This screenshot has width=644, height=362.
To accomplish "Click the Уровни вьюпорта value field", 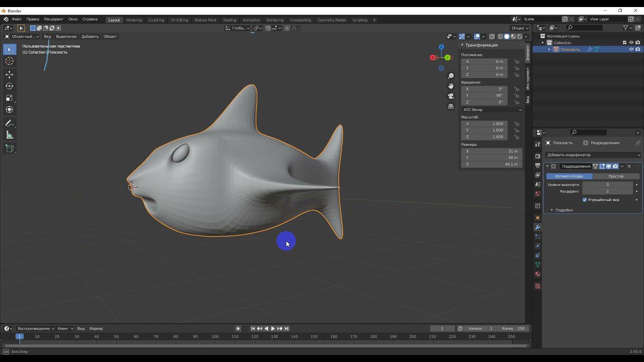I will [607, 185].
